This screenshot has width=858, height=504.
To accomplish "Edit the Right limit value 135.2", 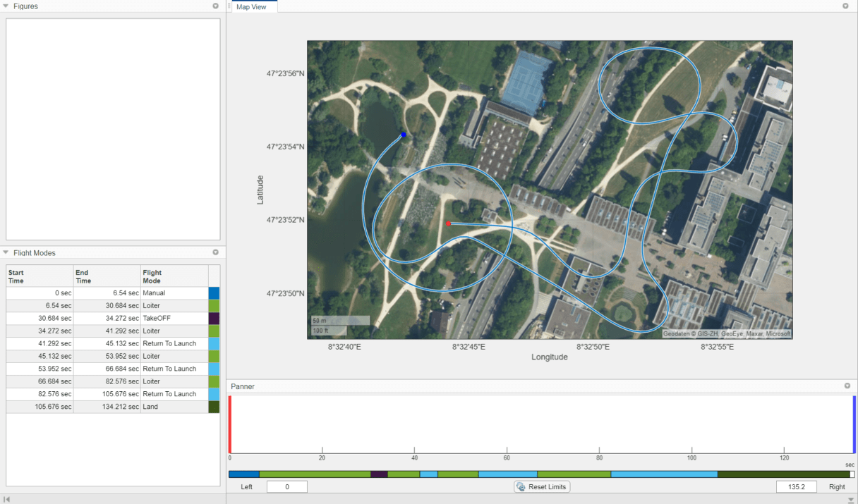I will coord(797,486).
